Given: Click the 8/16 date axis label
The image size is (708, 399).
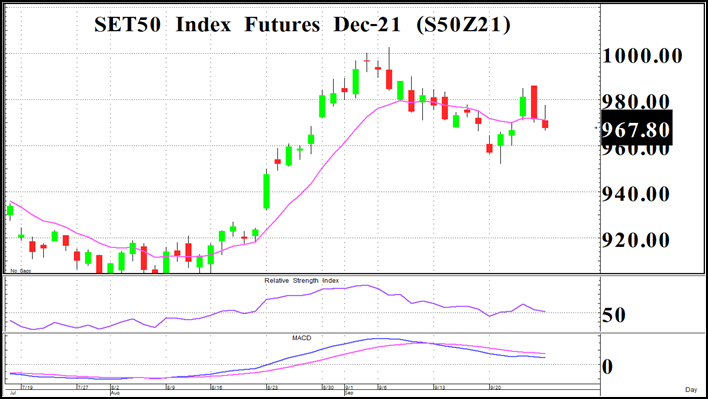Looking at the screenshot, I should pyautogui.click(x=216, y=387).
